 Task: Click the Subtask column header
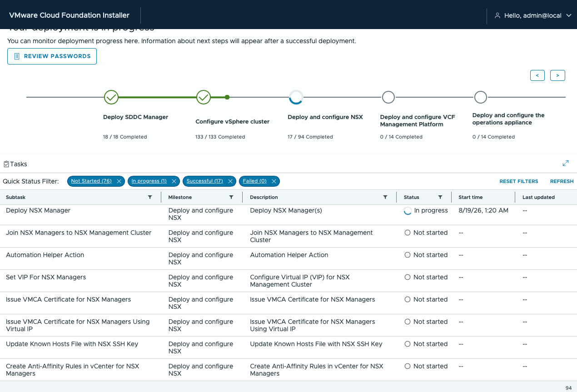16,197
